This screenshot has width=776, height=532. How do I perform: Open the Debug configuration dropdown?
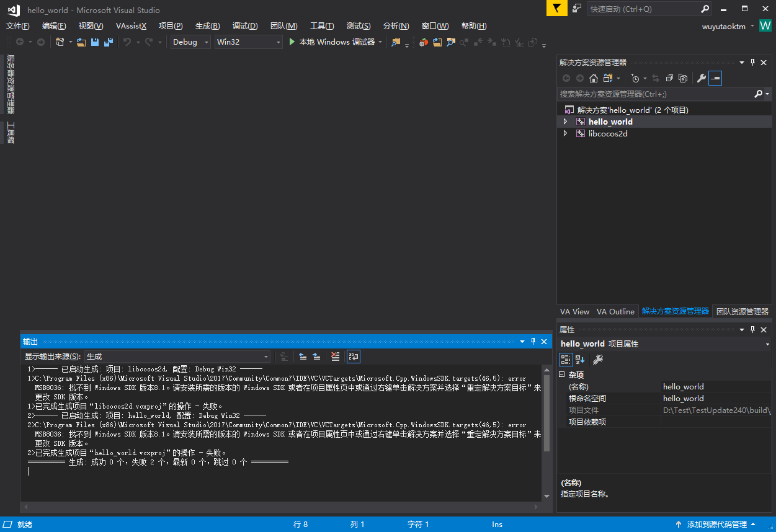tap(190, 42)
